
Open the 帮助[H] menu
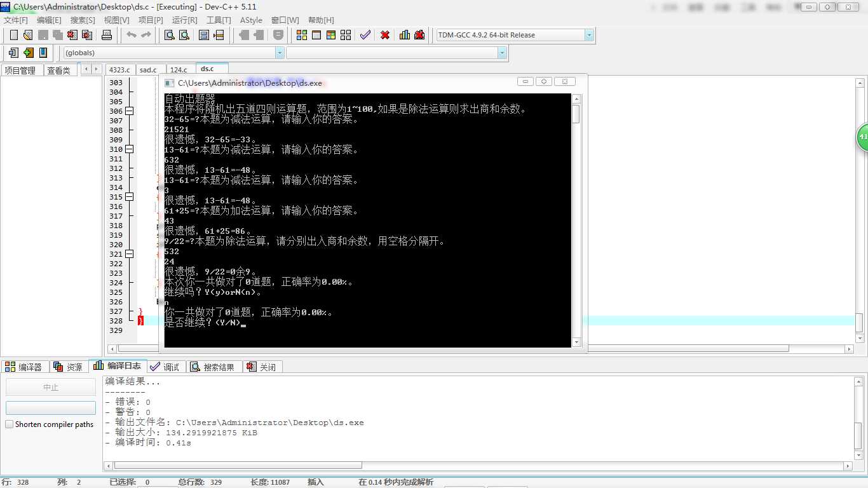(x=320, y=20)
